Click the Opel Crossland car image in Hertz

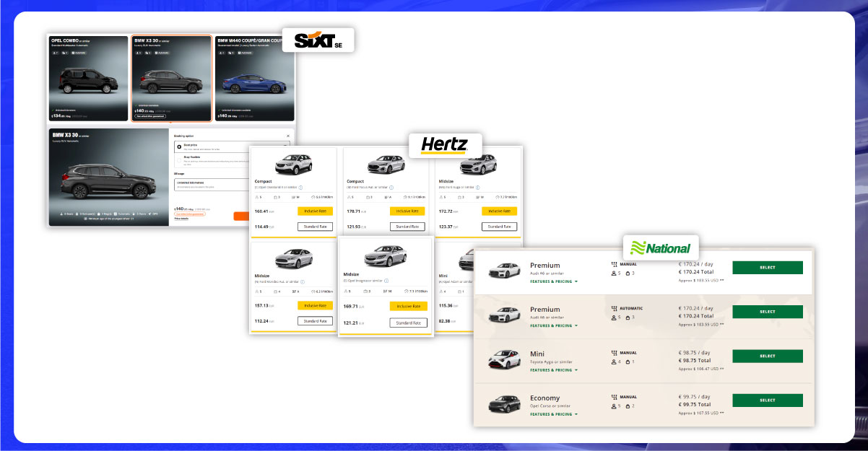293,164
